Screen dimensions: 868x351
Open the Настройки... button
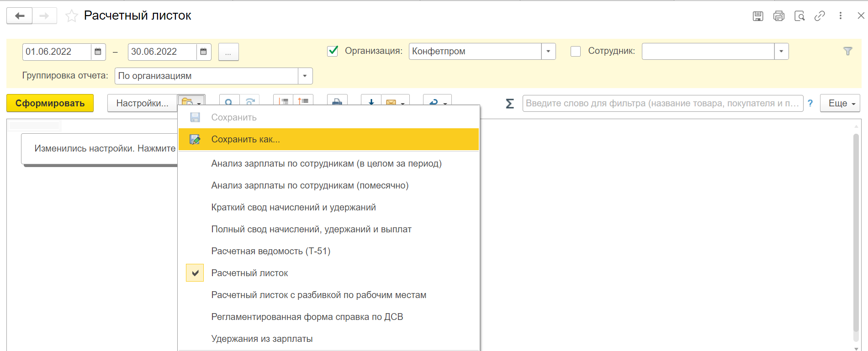pyautogui.click(x=142, y=103)
